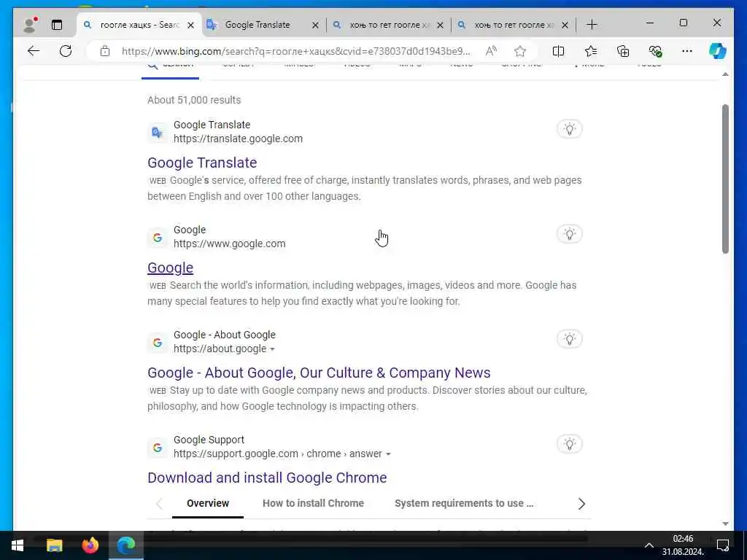747x560 pixels.
Task: Switch to the third browser tab
Action: click(x=389, y=25)
